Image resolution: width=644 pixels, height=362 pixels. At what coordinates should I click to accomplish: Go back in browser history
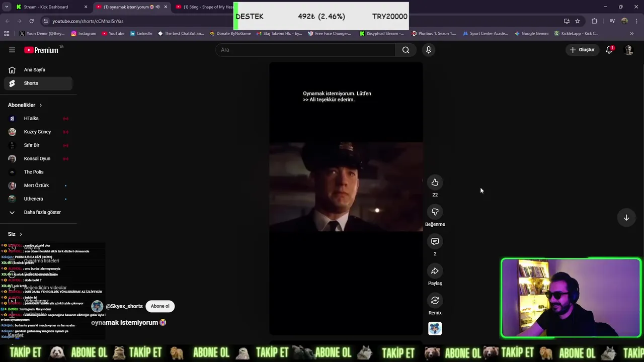coord(7,21)
